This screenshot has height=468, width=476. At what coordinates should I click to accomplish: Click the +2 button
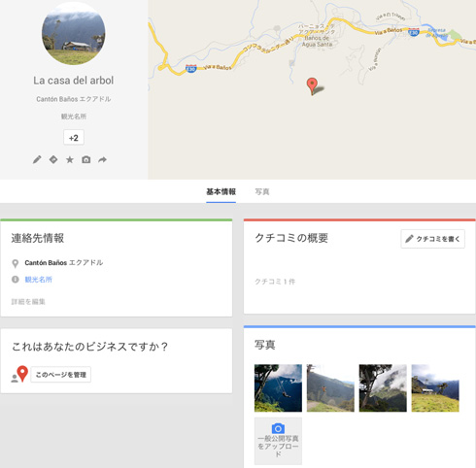tap(74, 138)
